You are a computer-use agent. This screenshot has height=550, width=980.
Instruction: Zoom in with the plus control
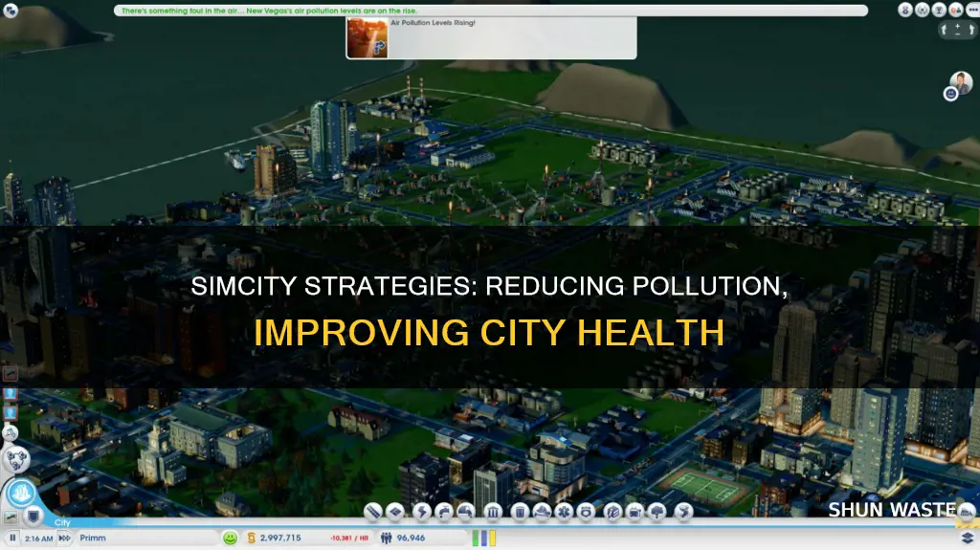tap(957, 26)
